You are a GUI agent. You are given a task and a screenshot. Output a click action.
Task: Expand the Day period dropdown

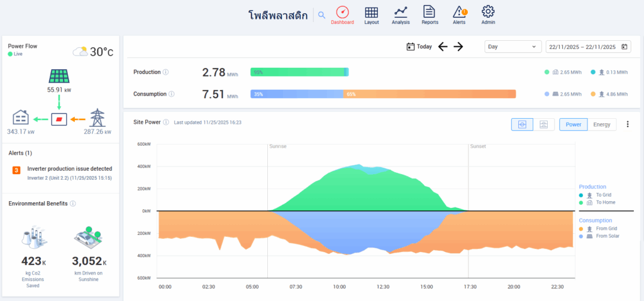pos(513,47)
